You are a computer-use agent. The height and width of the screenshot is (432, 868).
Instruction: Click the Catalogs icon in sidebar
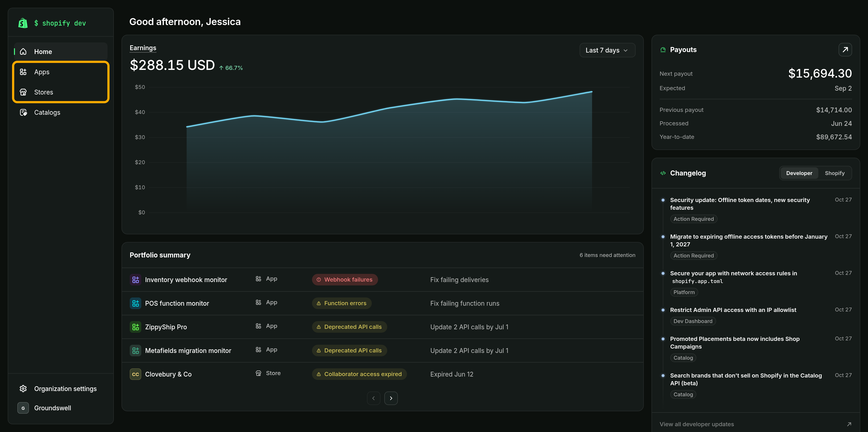23,112
